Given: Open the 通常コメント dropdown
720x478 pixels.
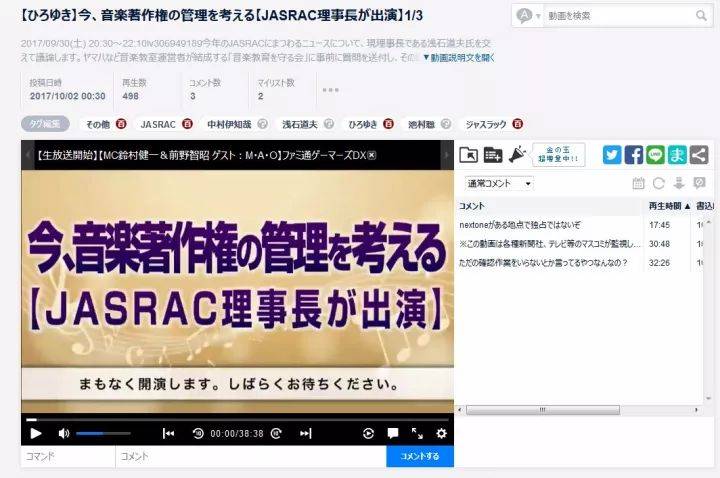Looking at the screenshot, I should coord(499,184).
